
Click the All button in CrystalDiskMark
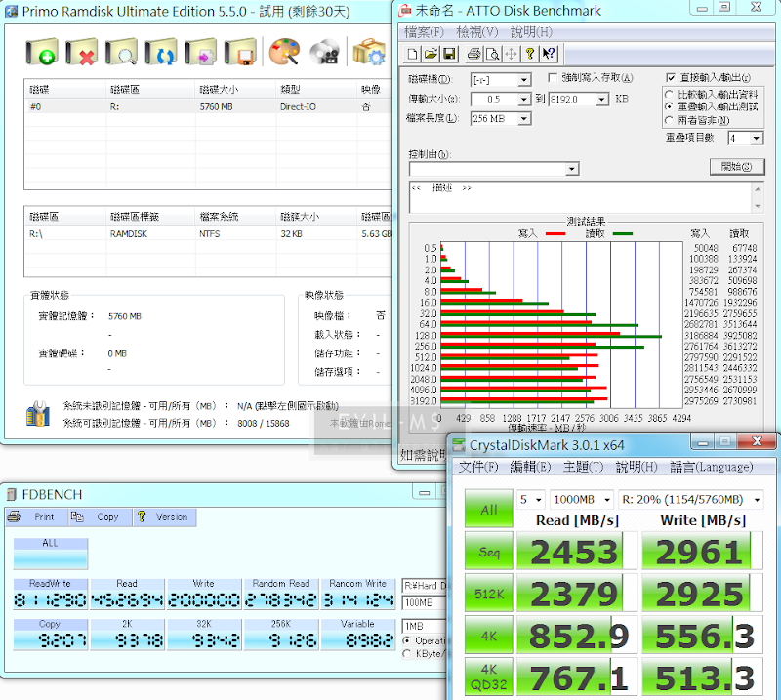pyautogui.click(x=489, y=509)
